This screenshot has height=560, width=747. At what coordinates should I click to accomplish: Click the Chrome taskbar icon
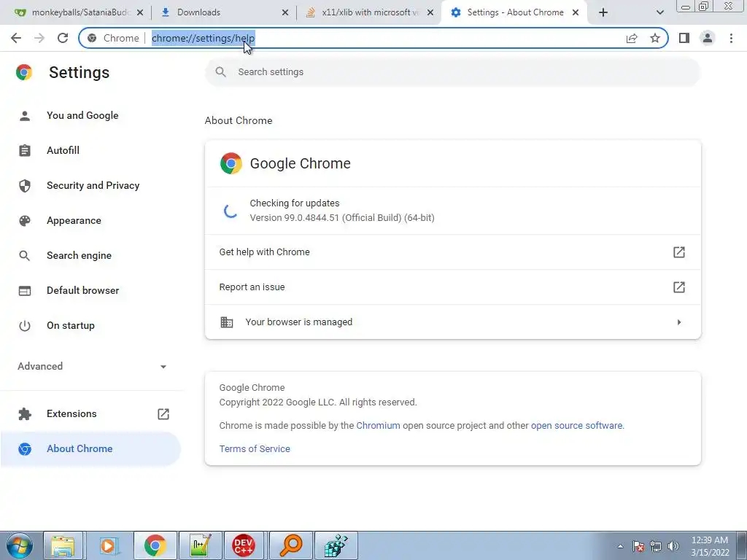click(155, 545)
